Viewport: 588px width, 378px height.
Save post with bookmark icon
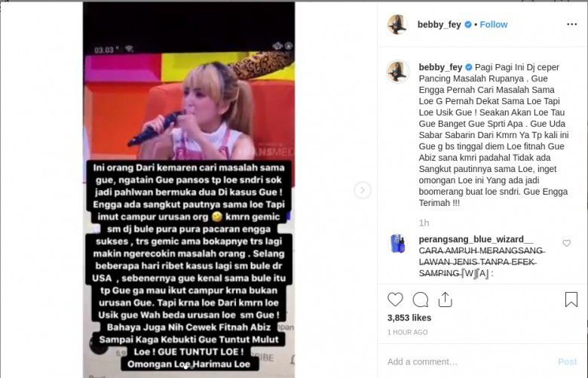point(571,300)
